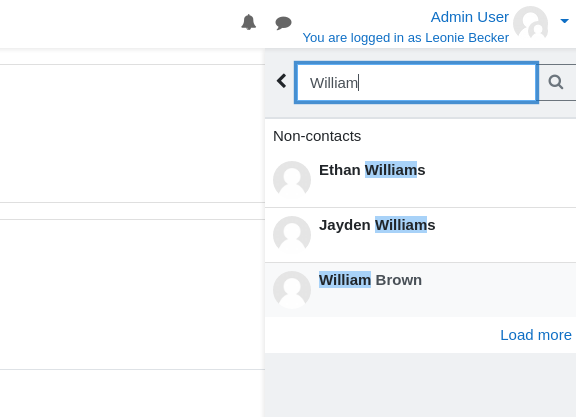Open the Admin User profile link

[x=469, y=17]
